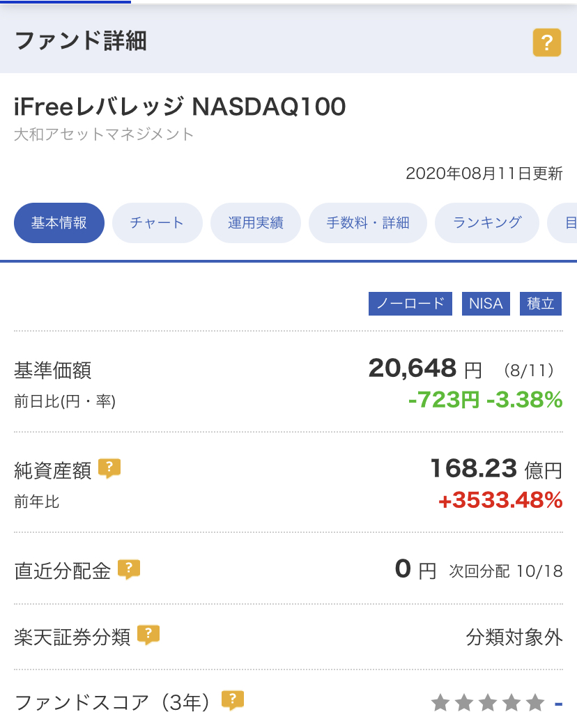Click the 基準価額 value 20,648 円
Image resolution: width=577 pixels, height=728 pixels.
pos(425,369)
